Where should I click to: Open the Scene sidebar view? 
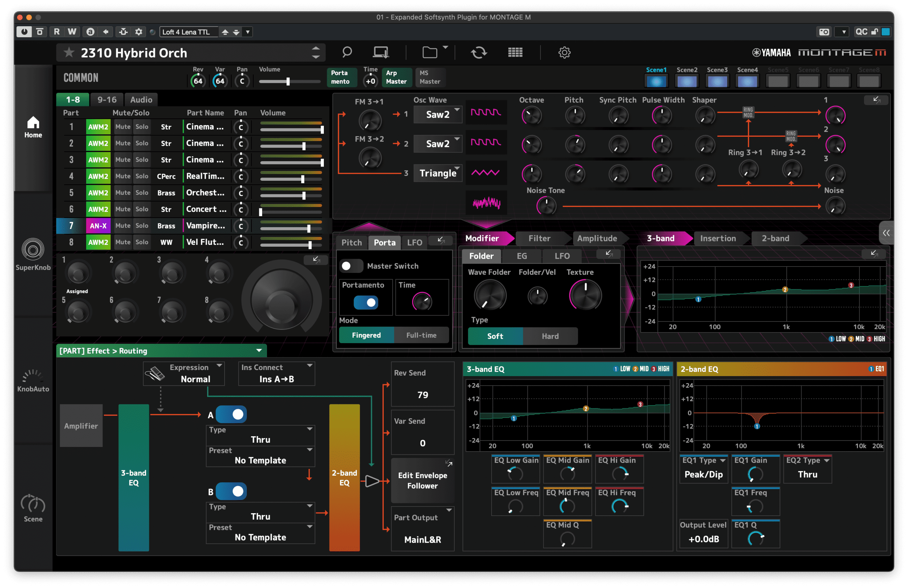coord(33,508)
